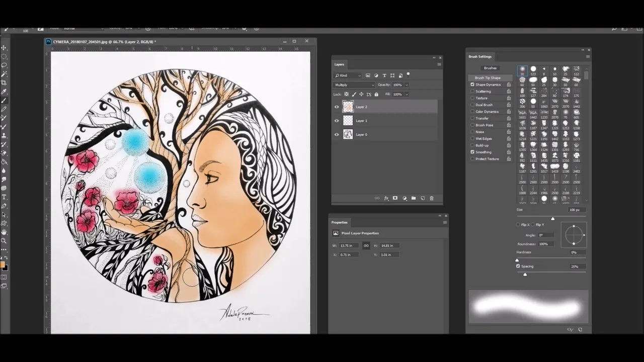Collapse the Brush Settings panel to icons
The image size is (644, 362).
point(583,50)
